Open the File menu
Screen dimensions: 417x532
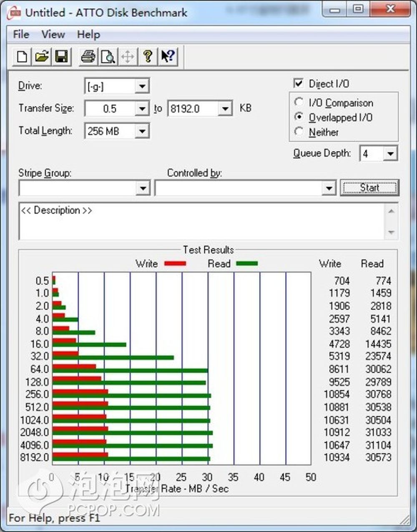tap(21, 34)
